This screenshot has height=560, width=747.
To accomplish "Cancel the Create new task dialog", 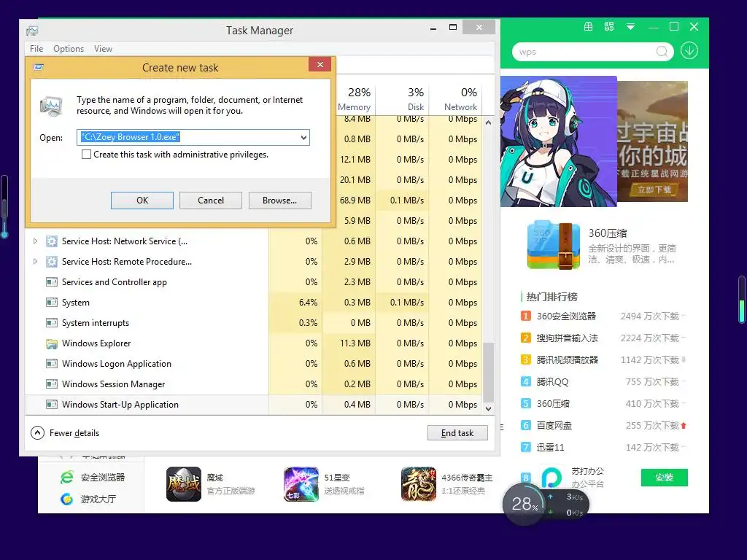I will click(211, 201).
